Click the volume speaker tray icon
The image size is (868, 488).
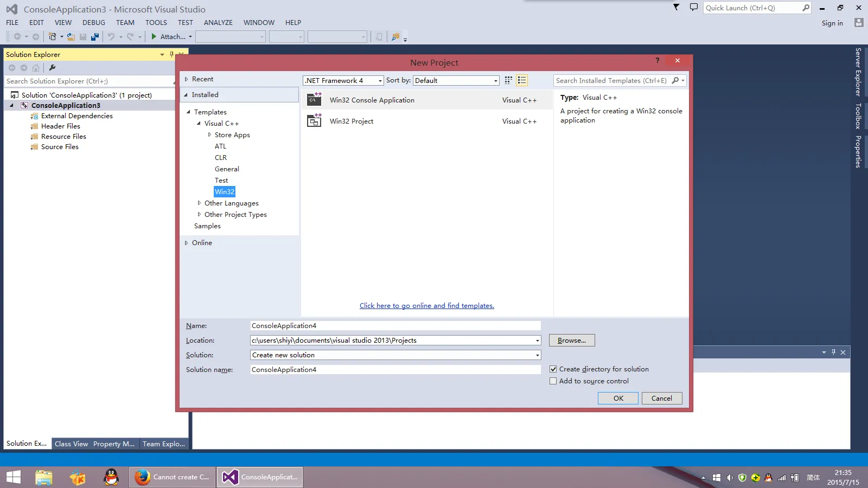pyautogui.click(x=730, y=478)
